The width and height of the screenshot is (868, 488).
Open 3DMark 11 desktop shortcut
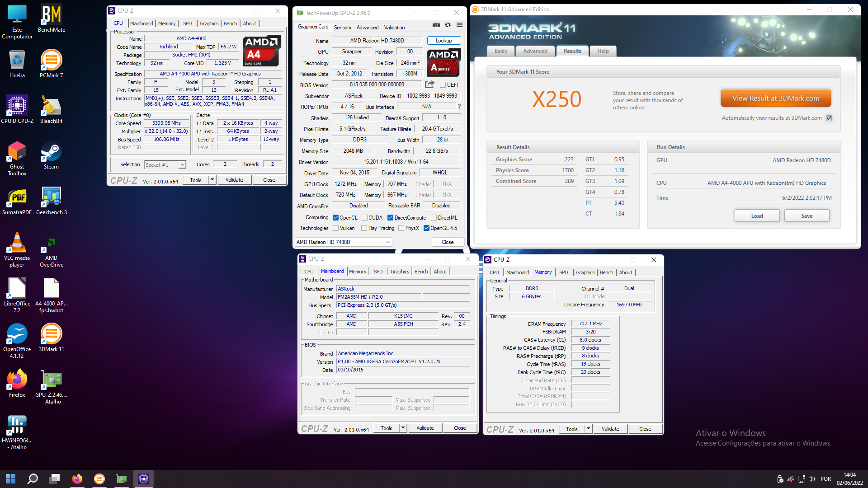pyautogui.click(x=51, y=338)
